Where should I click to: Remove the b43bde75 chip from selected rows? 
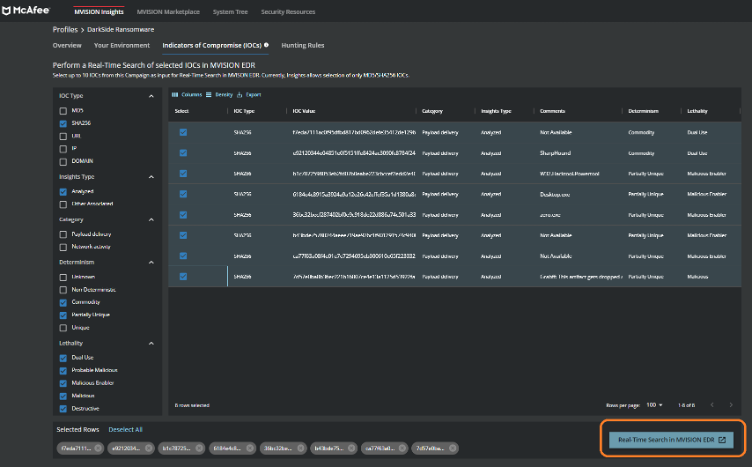tap(351, 449)
